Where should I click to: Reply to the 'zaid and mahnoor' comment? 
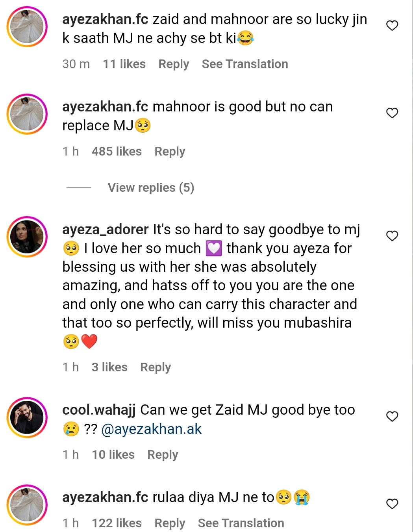click(x=174, y=64)
